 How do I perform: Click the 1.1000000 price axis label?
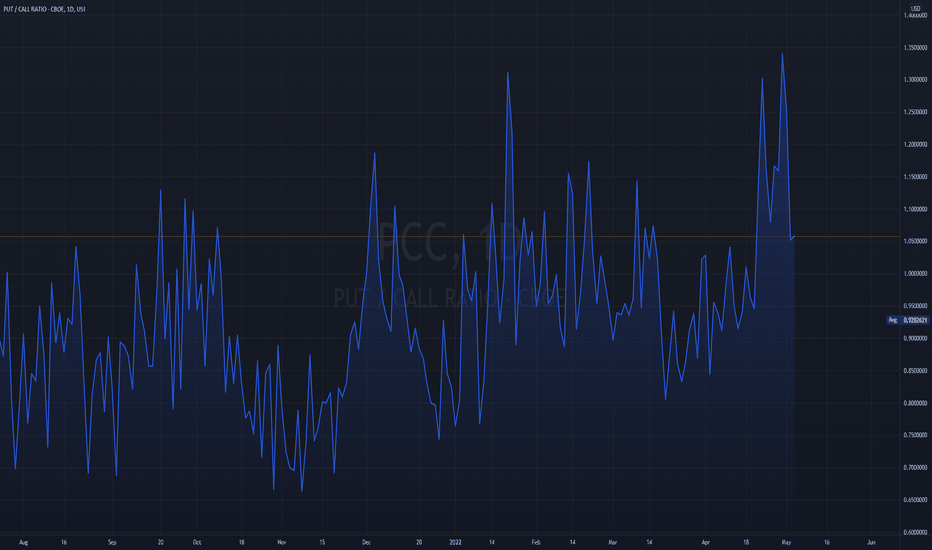915,209
